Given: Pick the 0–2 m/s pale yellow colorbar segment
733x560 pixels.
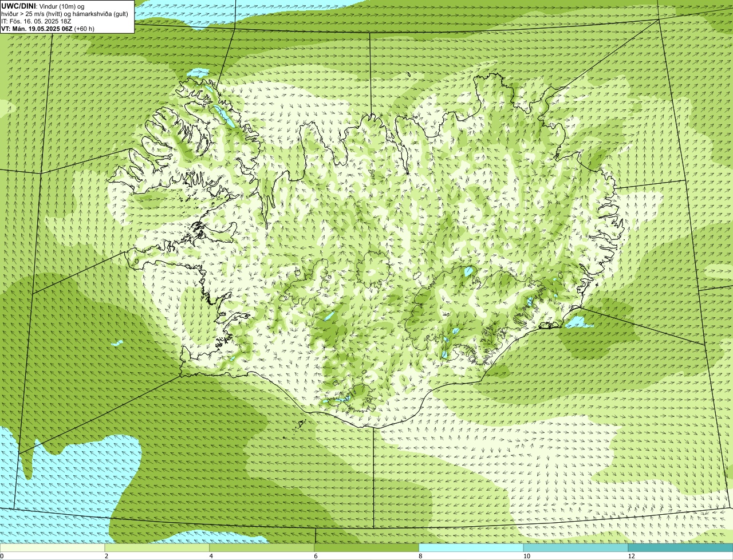Looking at the screenshot, I should point(53,547).
